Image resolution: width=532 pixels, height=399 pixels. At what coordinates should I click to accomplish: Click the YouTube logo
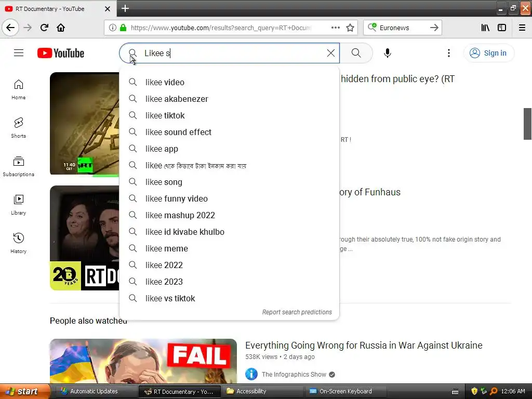coord(61,53)
